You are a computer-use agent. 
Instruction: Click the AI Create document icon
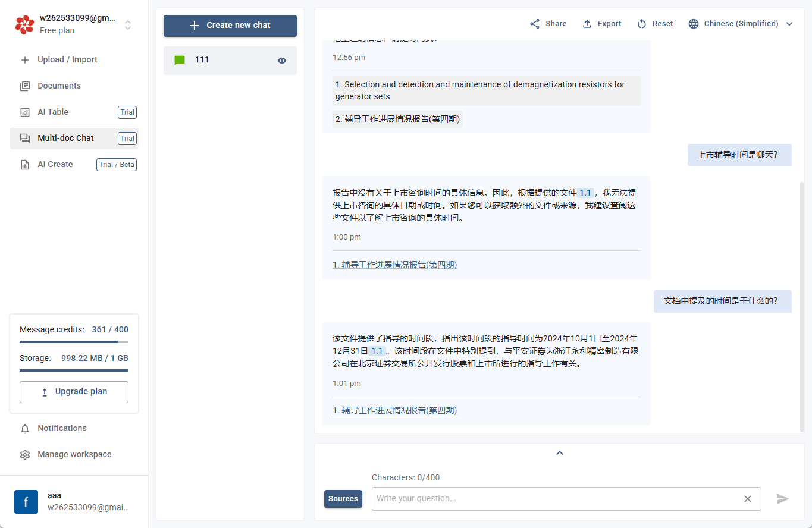tap(25, 165)
